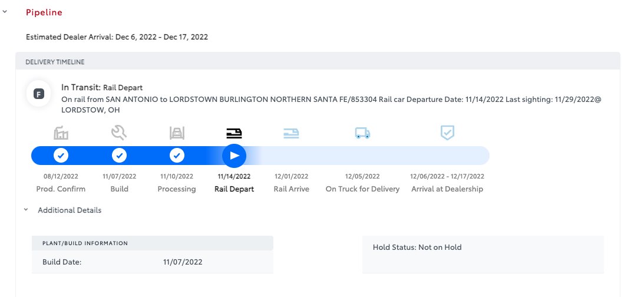The width and height of the screenshot is (644, 297).
Task: Click the 11/07/2022 date under the timeline
Action: [120, 176]
